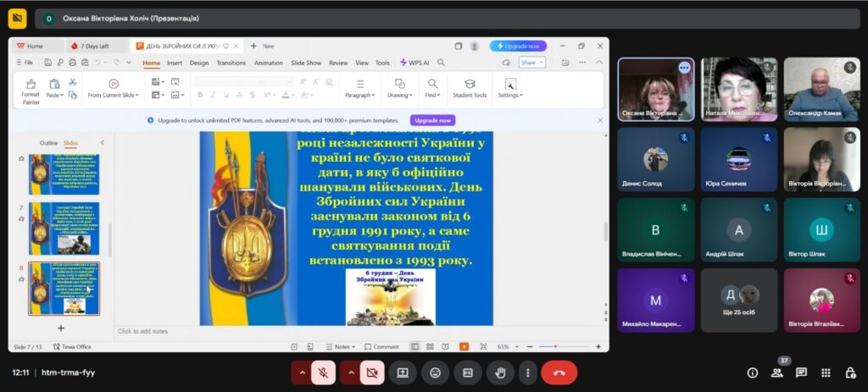Screen dimensions: 868x392
Task: Open the chat with everyone panel
Action: pyautogui.click(x=801, y=373)
